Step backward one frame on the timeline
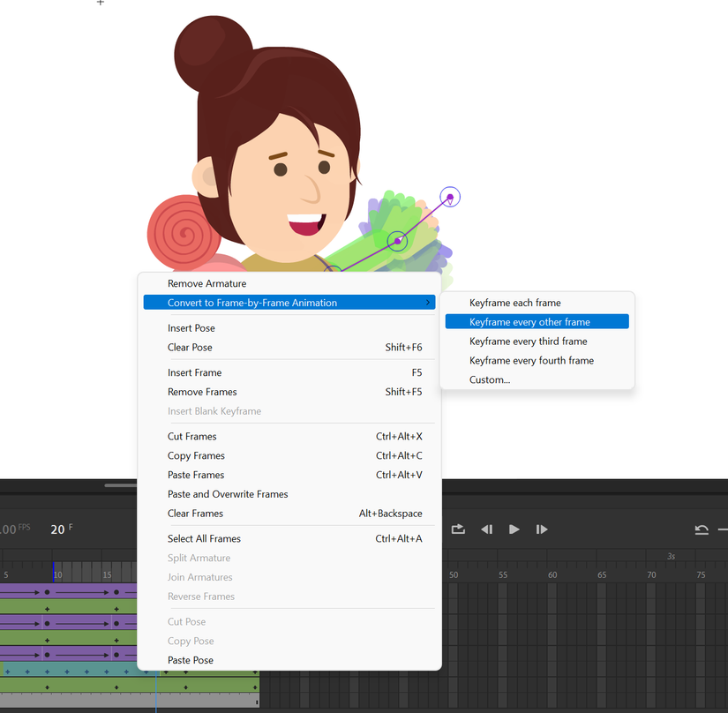Viewport: 728px width, 713px height. click(x=486, y=529)
